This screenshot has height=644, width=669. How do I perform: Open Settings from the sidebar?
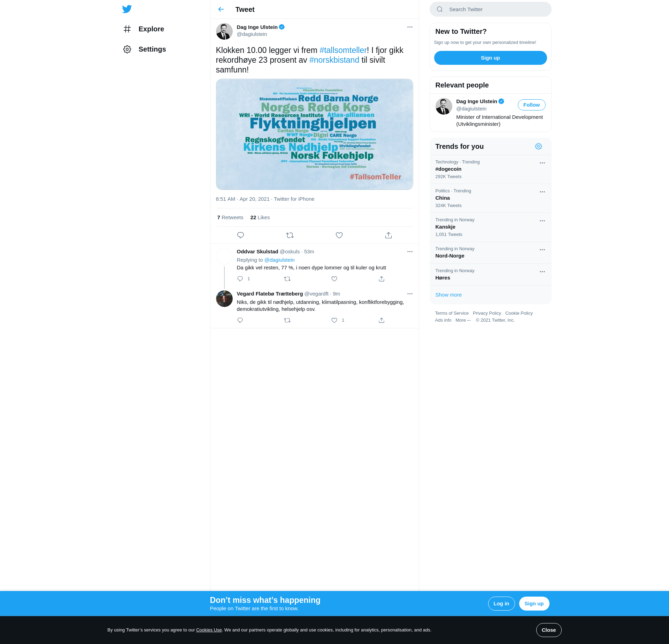[x=145, y=49]
